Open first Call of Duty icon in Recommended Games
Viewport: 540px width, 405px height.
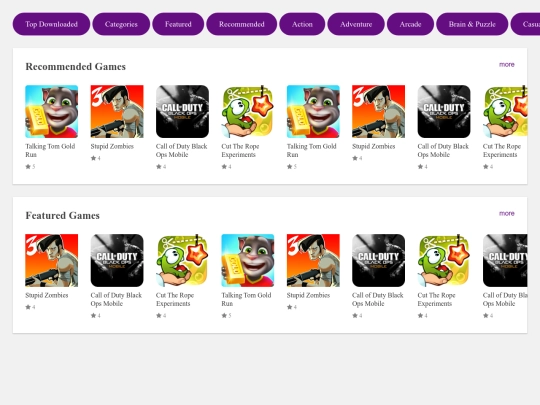(x=182, y=112)
